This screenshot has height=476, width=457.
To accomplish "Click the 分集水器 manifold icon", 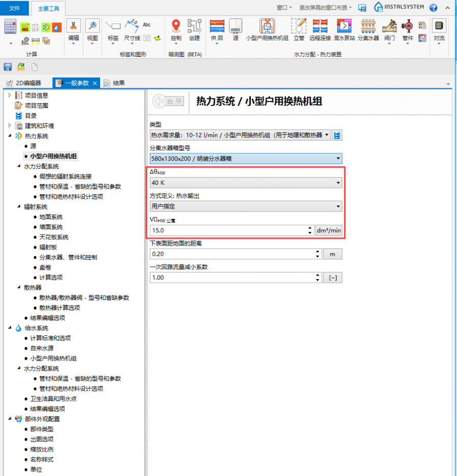I will click(369, 28).
